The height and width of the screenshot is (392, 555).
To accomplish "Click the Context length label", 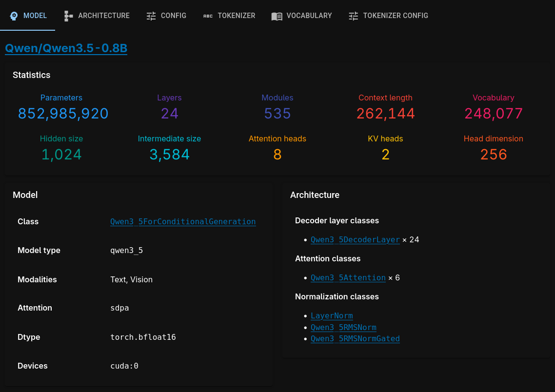I will click(385, 98).
